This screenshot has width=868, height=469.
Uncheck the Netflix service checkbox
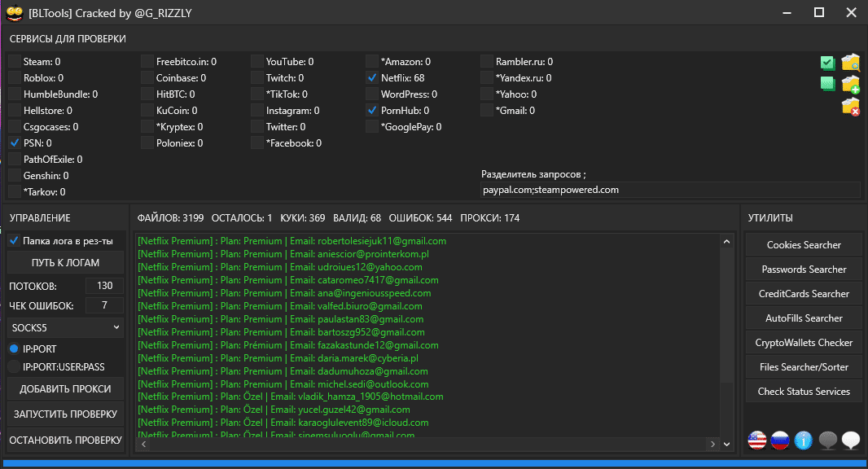372,78
